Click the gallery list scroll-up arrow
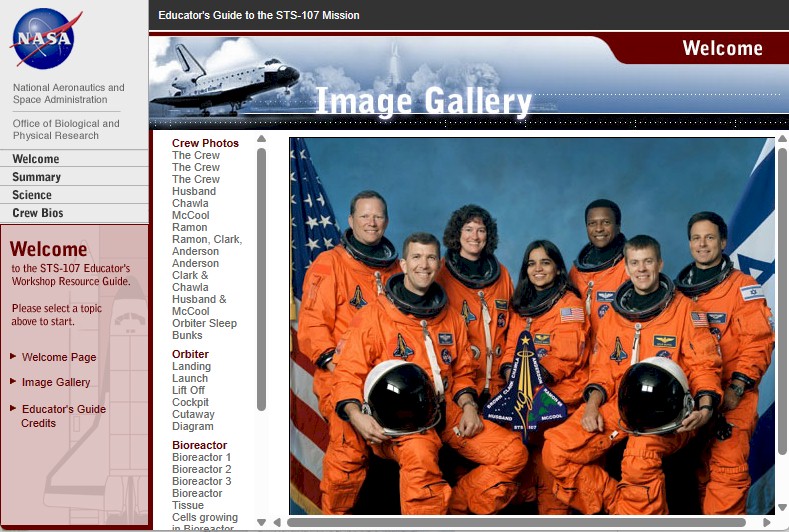This screenshot has width=789, height=532. click(x=261, y=139)
